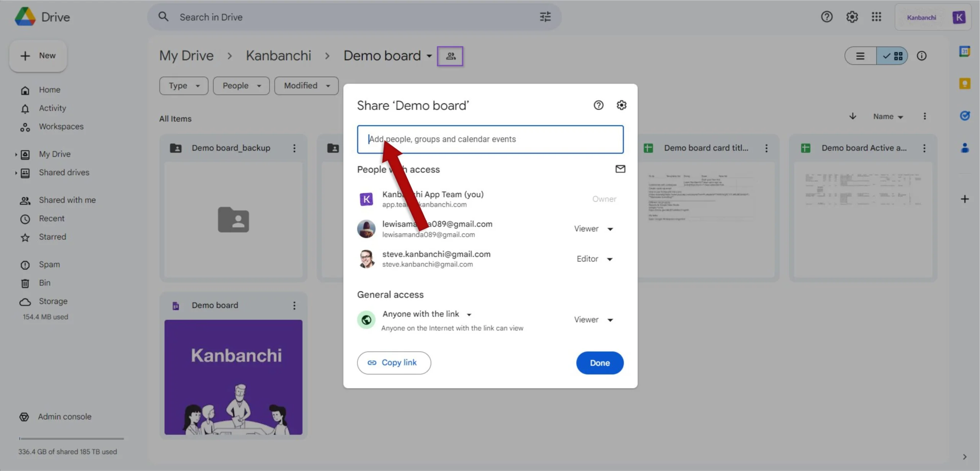Open Drive settings gear in header
The height and width of the screenshot is (471, 980).
click(852, 17)
